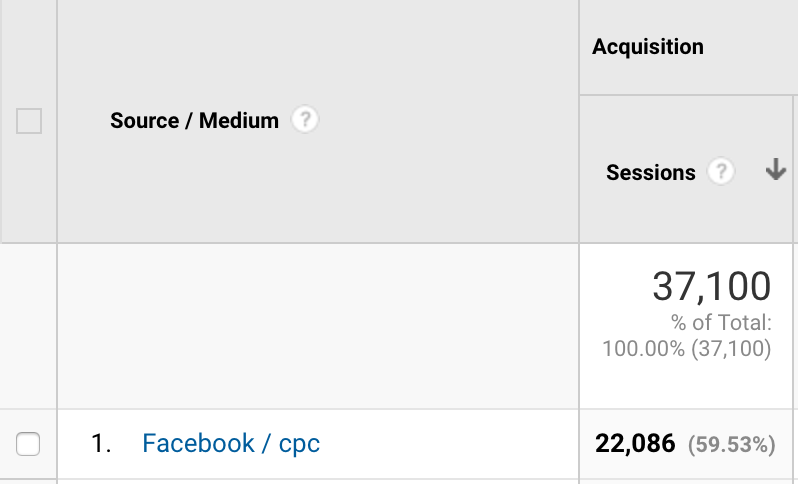The image size is (798, 484).
Task: Open the Sessions help question-mark icon
Action: 721,172
